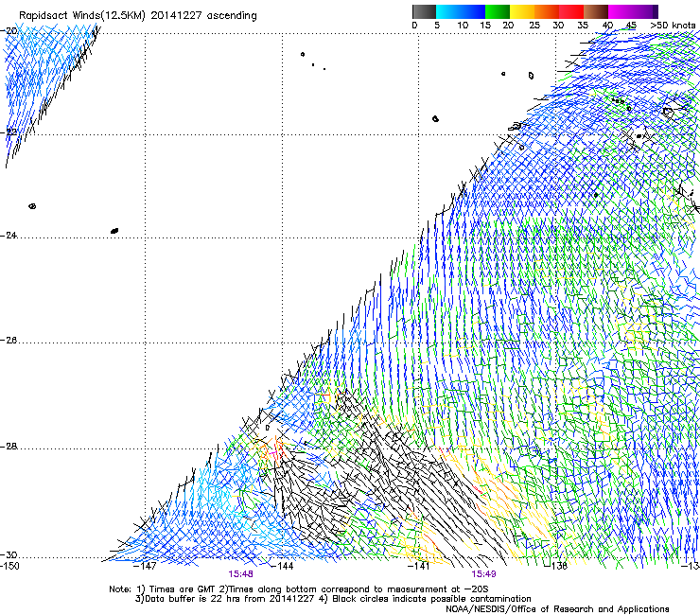Click the plot title 'Rapidsact Winds(12.5KM)'
This screenshot has height=615, width=700.
(82, 16)
